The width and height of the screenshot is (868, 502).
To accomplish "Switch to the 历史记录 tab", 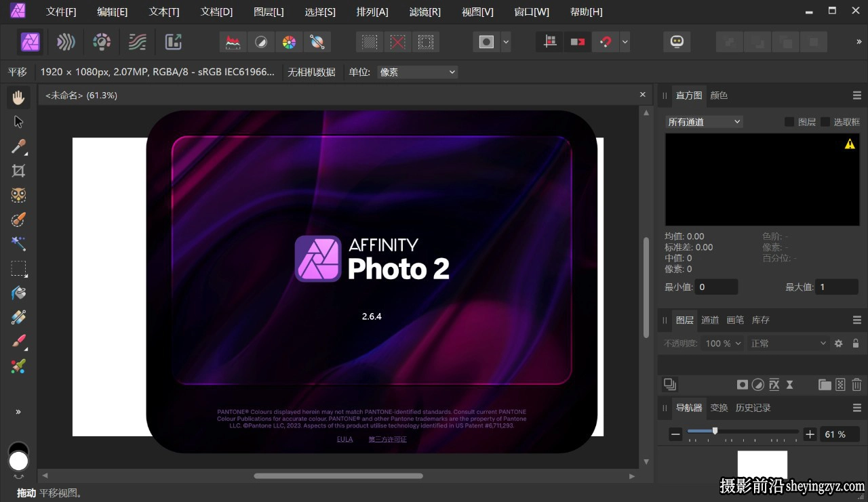I will pos(753,408).
